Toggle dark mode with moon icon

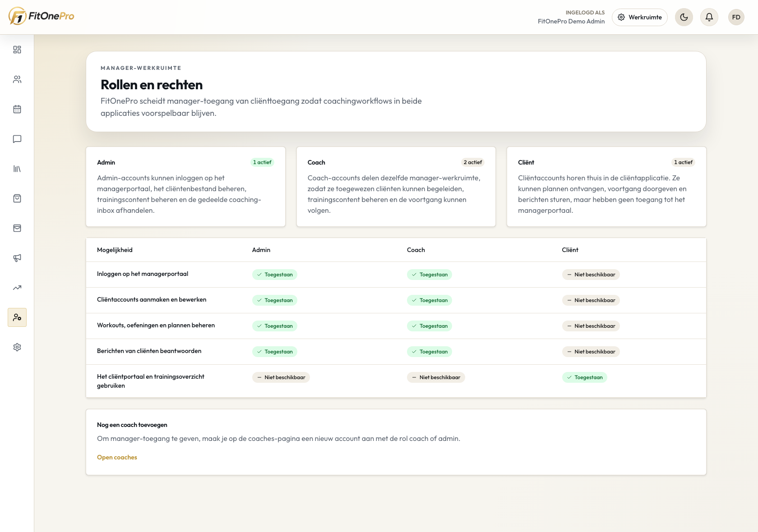(684, 17)
